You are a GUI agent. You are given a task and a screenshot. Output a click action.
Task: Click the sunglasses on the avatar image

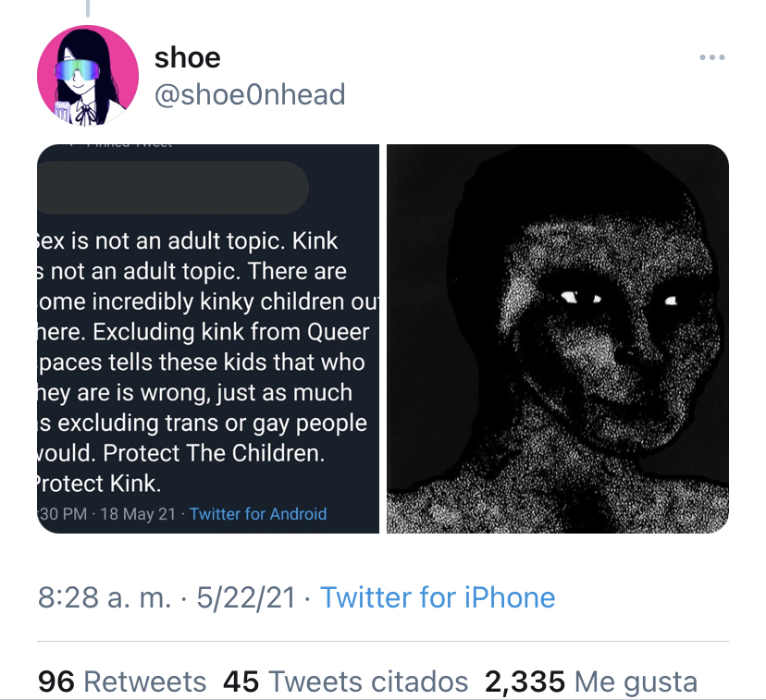78,71
